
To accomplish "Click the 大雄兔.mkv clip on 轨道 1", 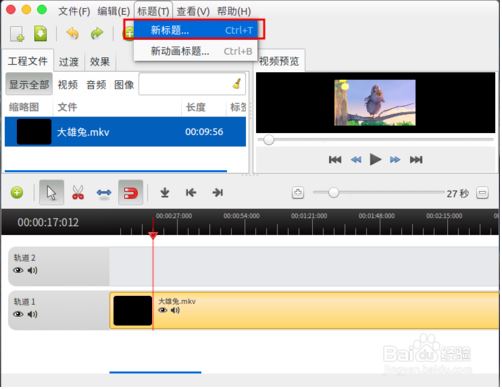I will pos(304,310).
